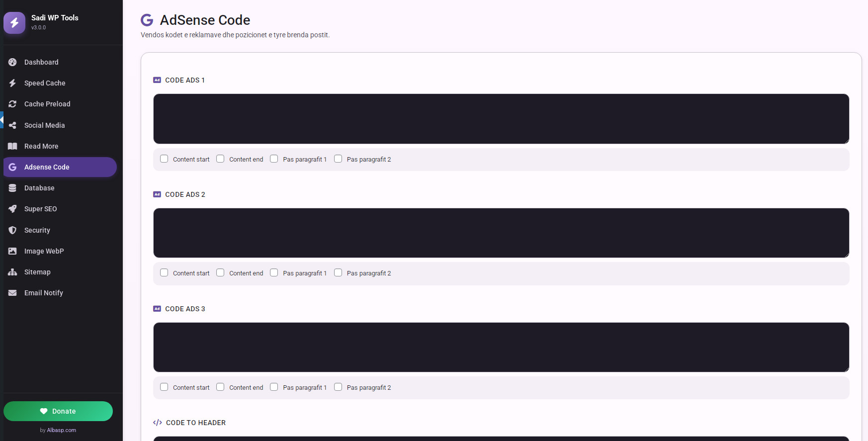Viewport: 868px width, 441px height.
Task: Click the Email Notify envelope icon
Action: (x=12, y=293)
